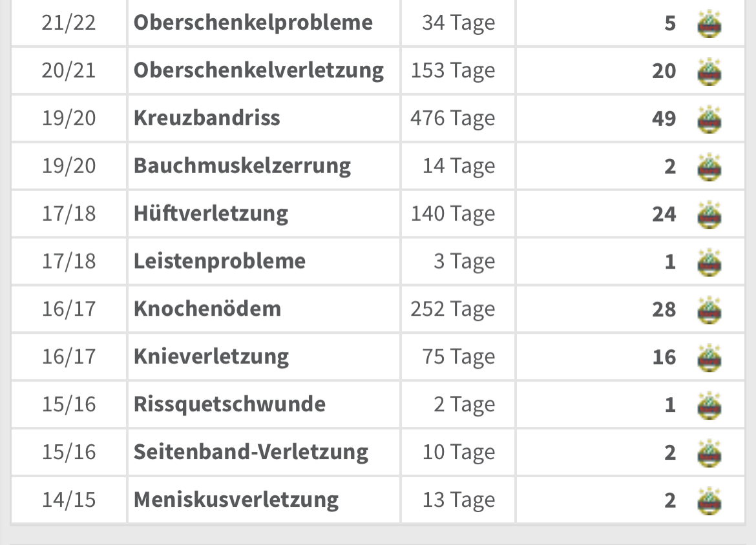Select season 21/22 in first row
This screenshot has width=756, height=545.
[x=69, y=23]
